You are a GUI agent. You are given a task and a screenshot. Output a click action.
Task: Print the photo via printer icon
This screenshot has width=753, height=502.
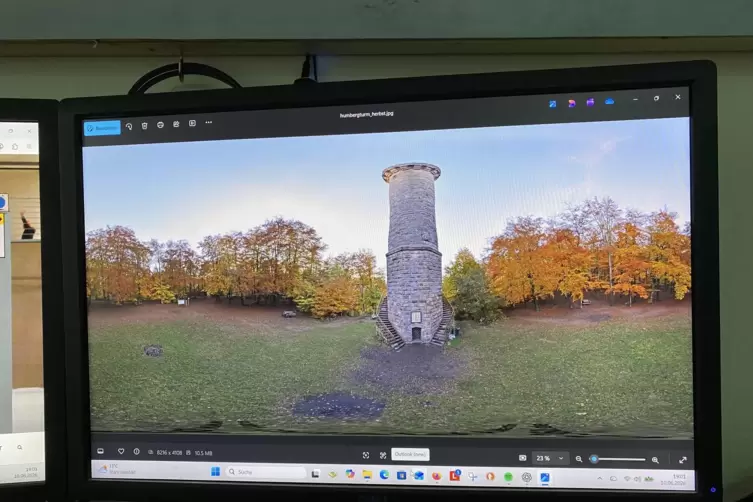(x=160, y=125)
